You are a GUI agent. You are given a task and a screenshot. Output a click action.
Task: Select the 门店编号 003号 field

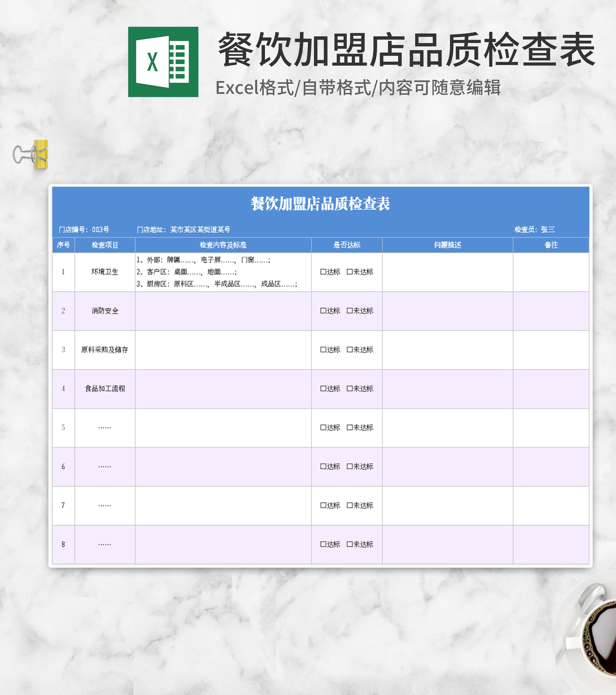point(84,230)
